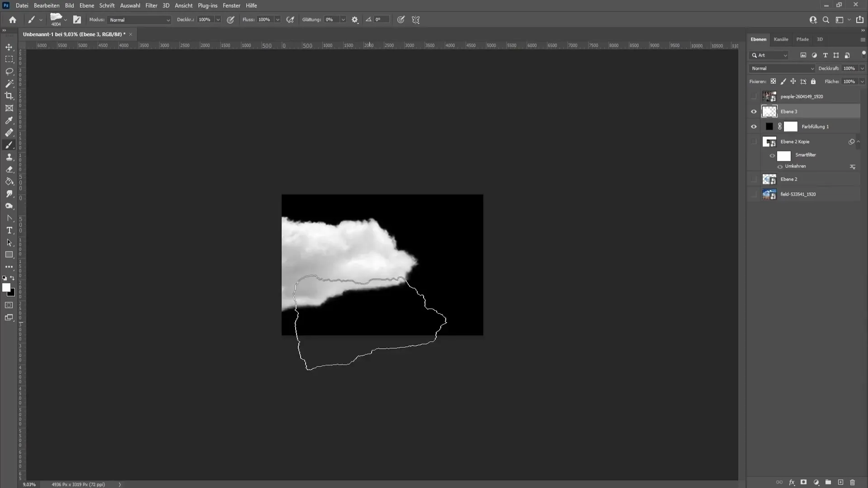Go to Home screen

(13, 20)
